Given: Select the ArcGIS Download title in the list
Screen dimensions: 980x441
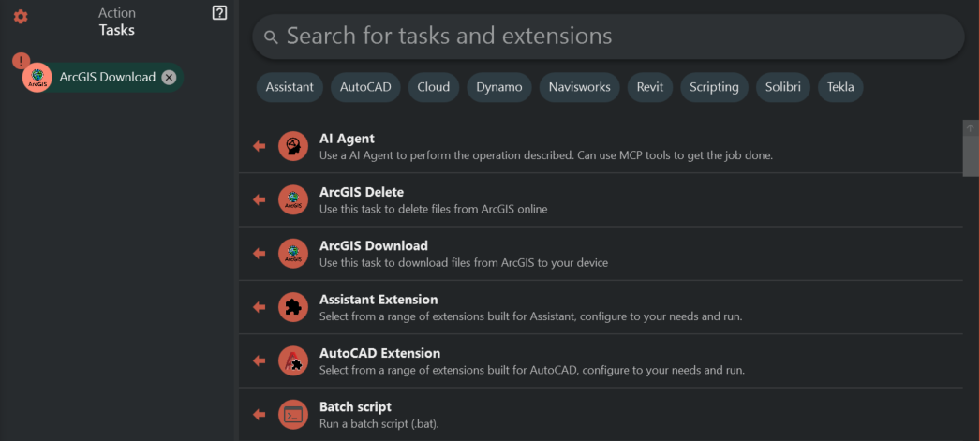Looking at the screenshot, I should pos(374,245).
